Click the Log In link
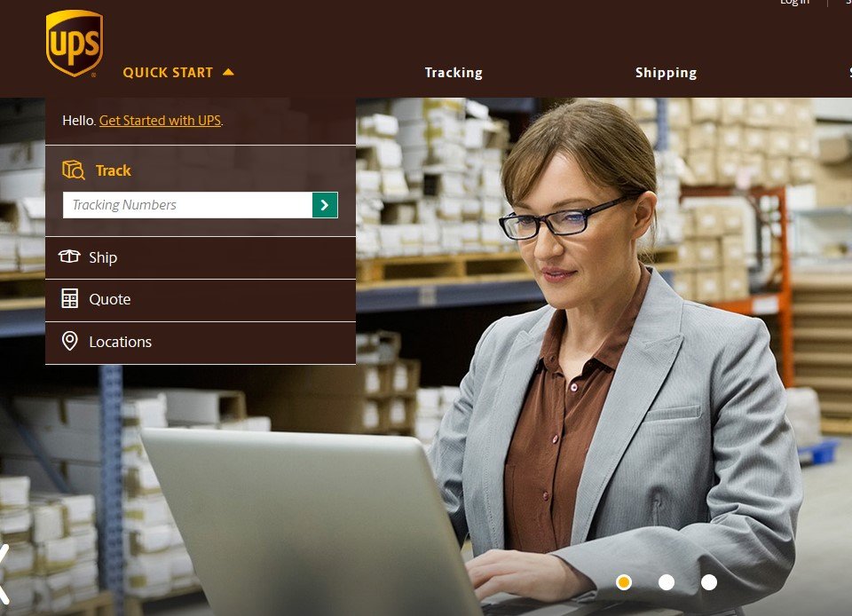The image size is (852, 616). coord(794,3)
